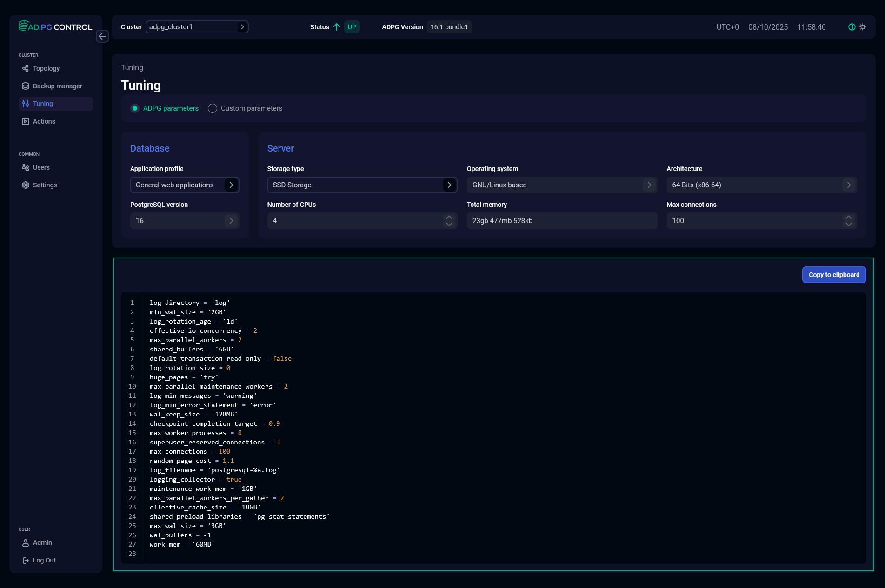Open Topology from the sidebar
This screenshot has width=885, height=588.
pos(46,68)
